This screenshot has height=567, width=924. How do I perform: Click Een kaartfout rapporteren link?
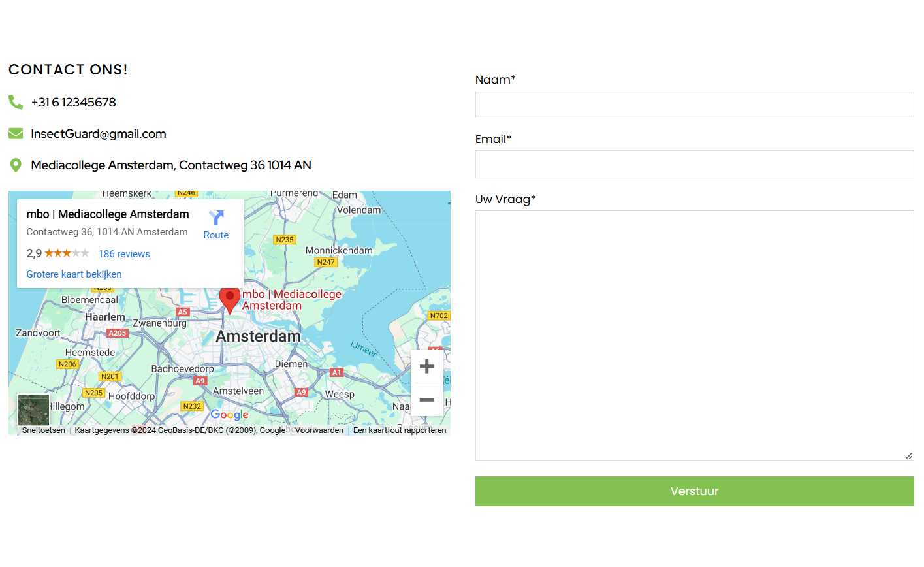coord(400,430)
